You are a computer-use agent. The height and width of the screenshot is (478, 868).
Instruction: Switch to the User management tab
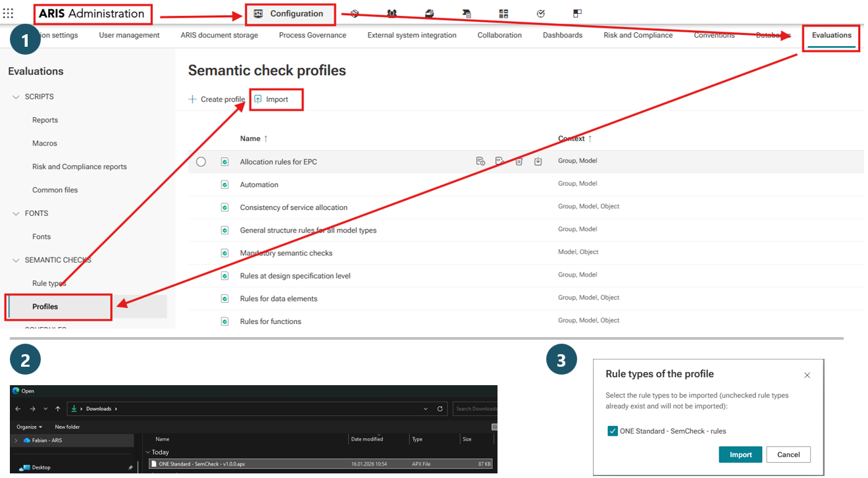(x=129, y=36)
